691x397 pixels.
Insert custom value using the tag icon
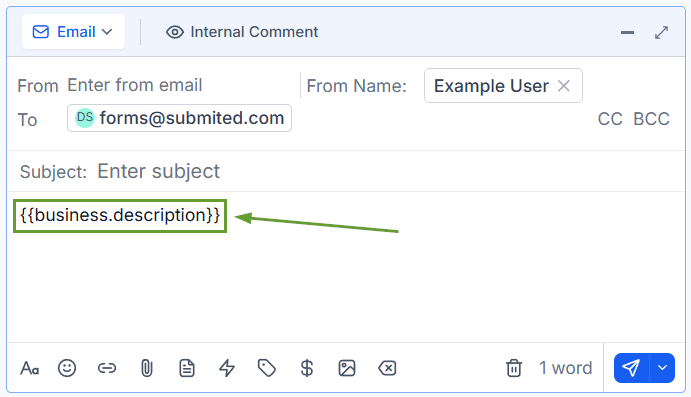click(267, 368)
